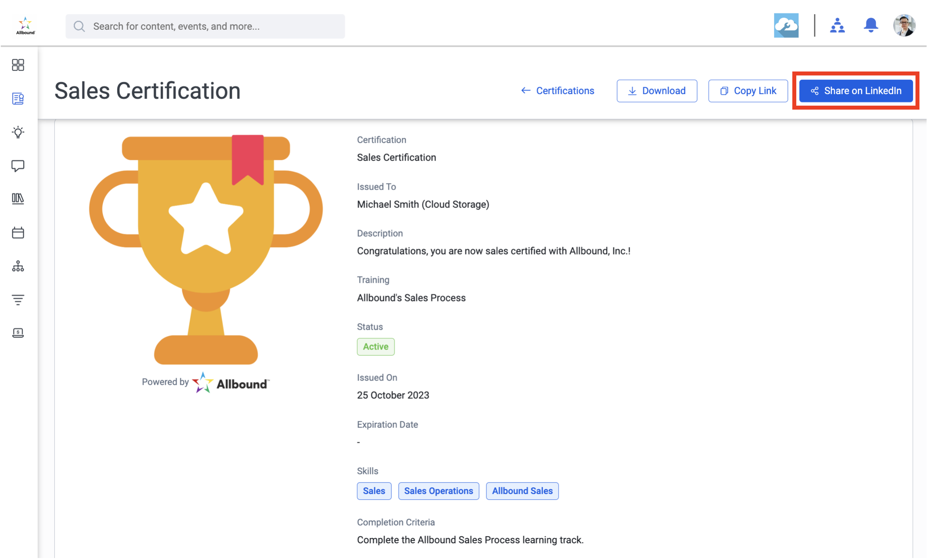
Task: Click the Active status badge
Action: click(376, 347)
